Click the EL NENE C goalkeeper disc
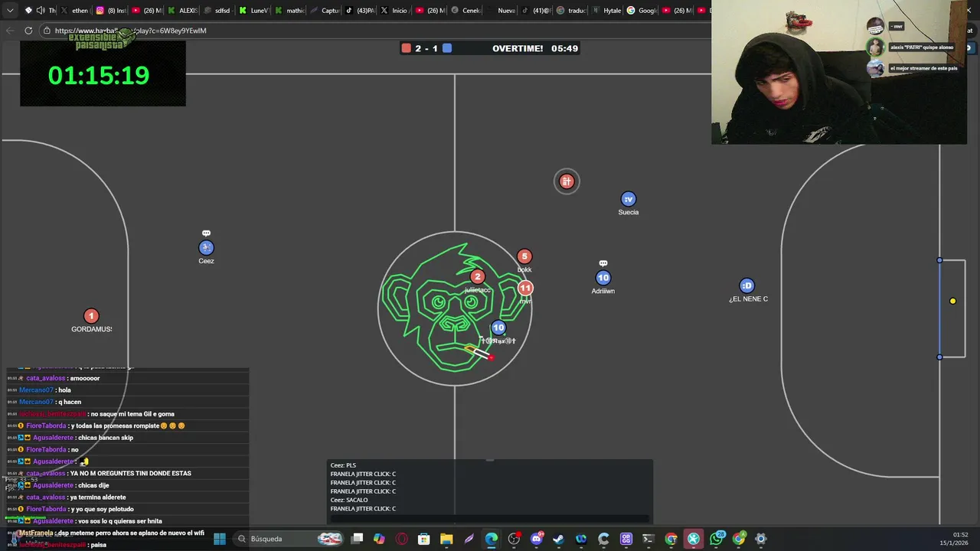Image resolution: width=980 pixels, height=551 pixels. [x=747, y=285]
